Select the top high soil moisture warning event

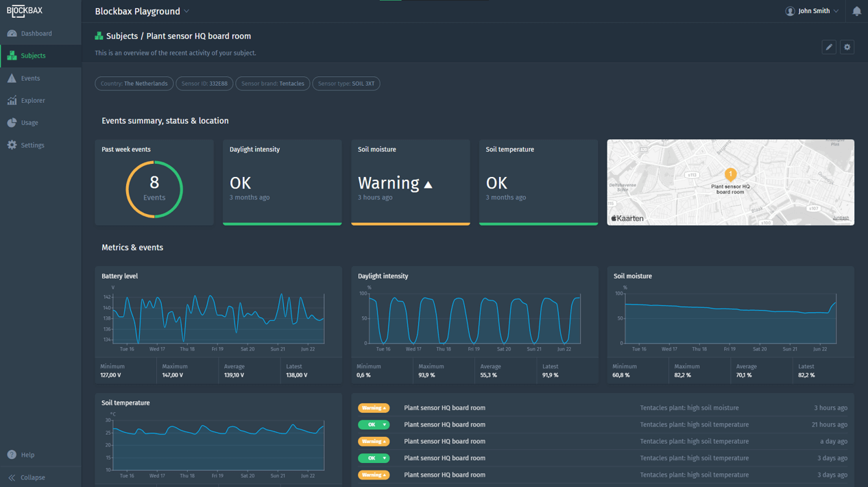pos(602,408)
